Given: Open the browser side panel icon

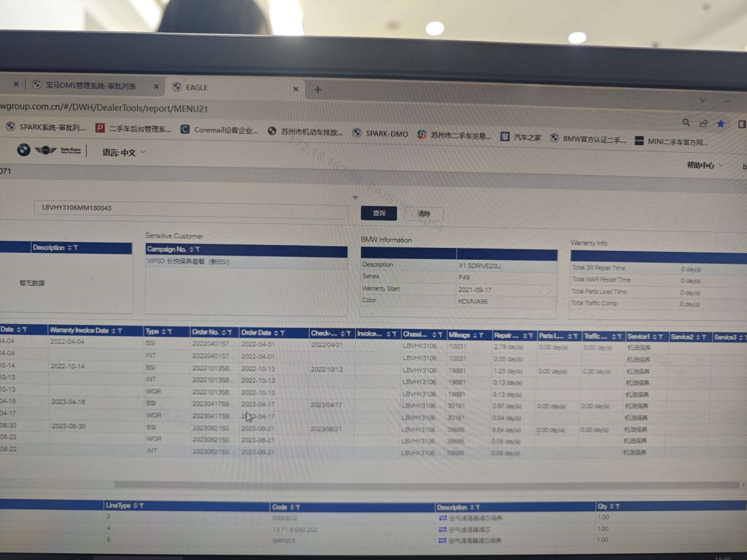Looking at the screenshot, I should [742, 124].
